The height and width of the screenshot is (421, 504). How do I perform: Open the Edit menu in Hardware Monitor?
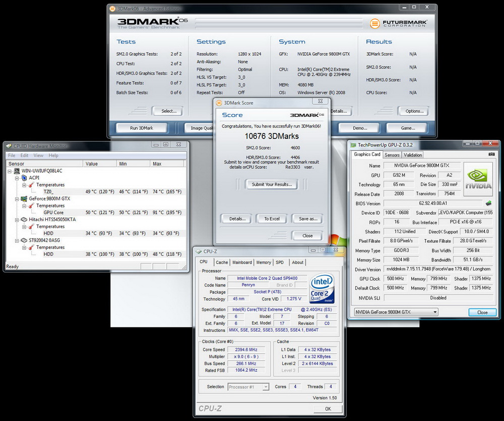point(24,156)
